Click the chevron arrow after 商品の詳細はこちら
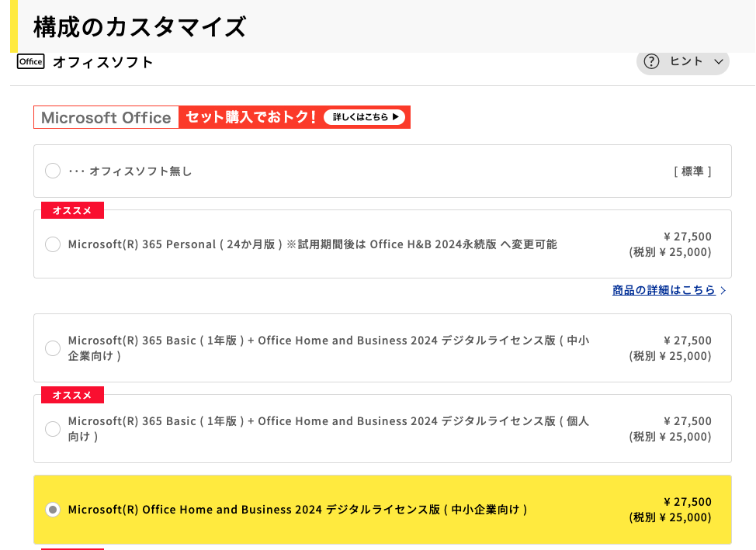The height and width of the screenshot is (550, 756). pyautogui.click(x=723, y=290)
